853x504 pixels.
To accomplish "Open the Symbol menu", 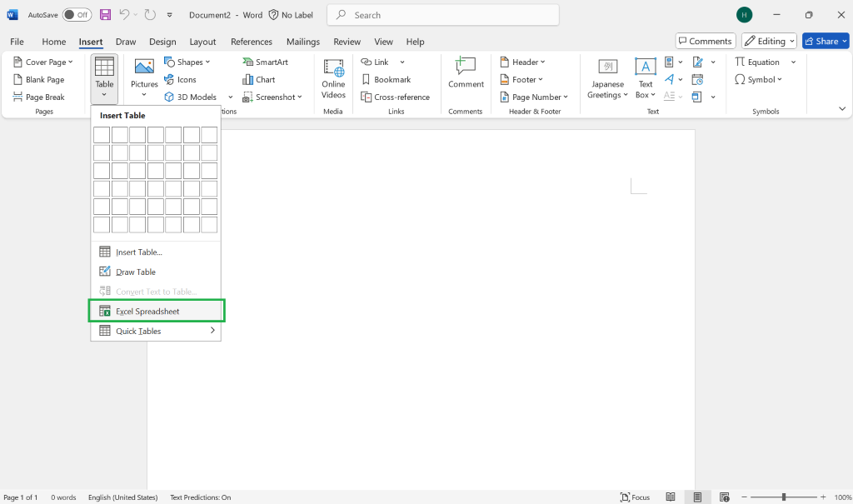I will pyautogui.click(x=758, y=79).
